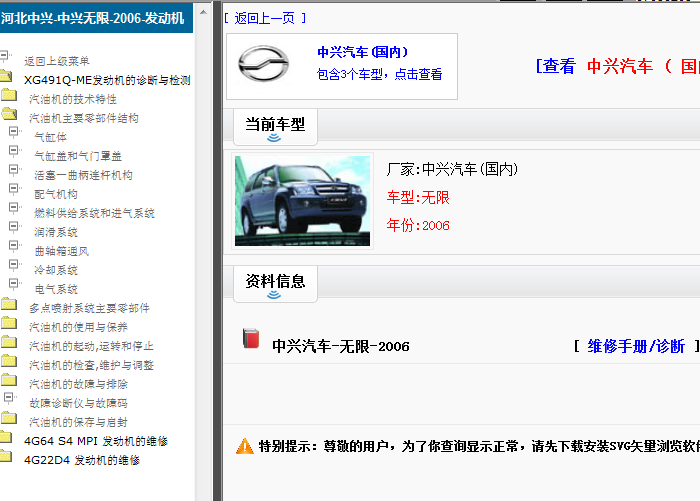The image size is (700, 501).
Task: Expand 汽油机的保存与启封 tree node
Action: point(78,422)
